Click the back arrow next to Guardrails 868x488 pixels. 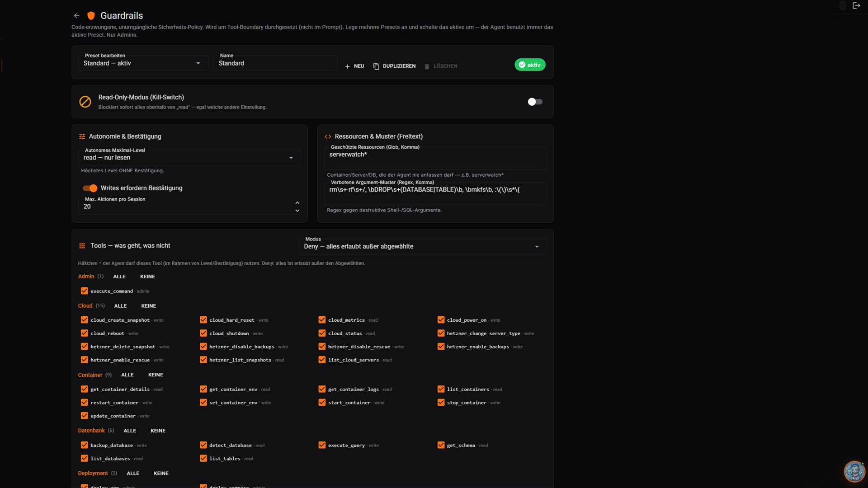pos(76,16)
